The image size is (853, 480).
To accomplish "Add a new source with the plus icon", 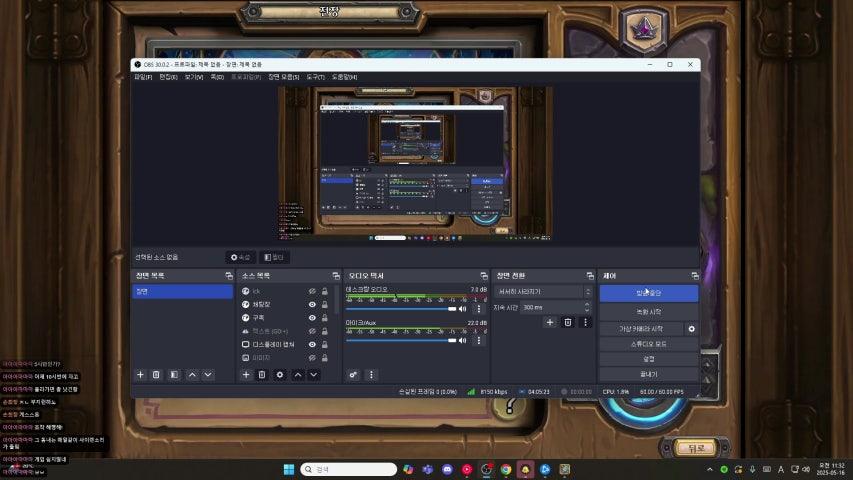I will (x=246, y=375).
